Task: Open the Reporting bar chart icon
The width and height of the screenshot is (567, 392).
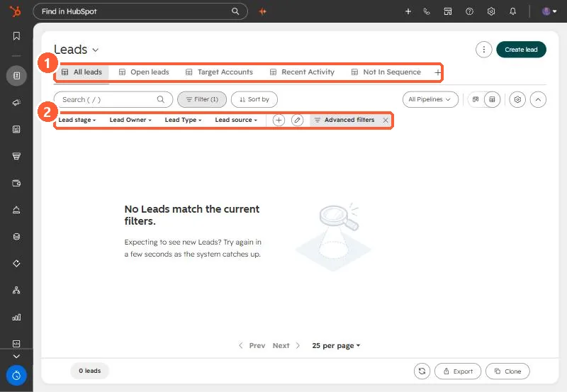Action: [16, 317]
